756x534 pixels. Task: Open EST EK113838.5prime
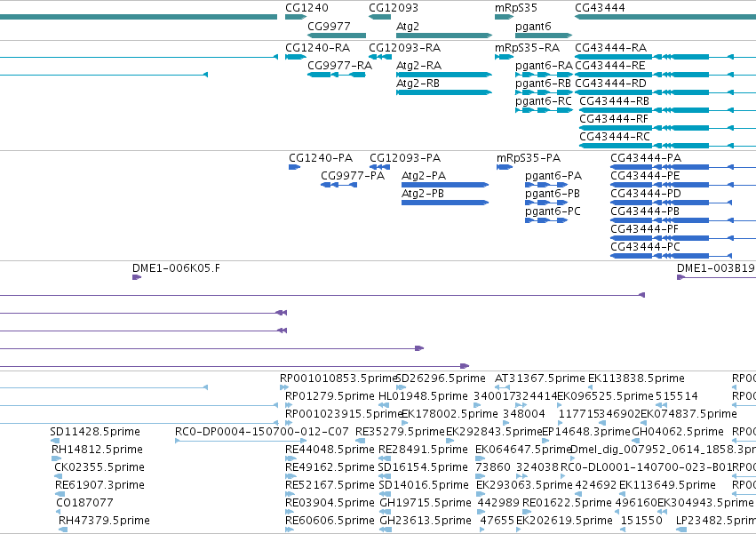pos(636,379)
